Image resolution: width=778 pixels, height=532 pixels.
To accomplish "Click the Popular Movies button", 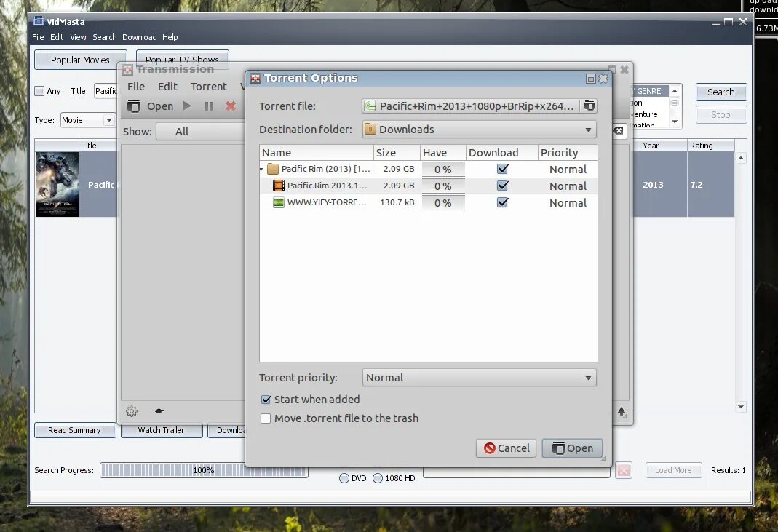I will coord(80,60).
